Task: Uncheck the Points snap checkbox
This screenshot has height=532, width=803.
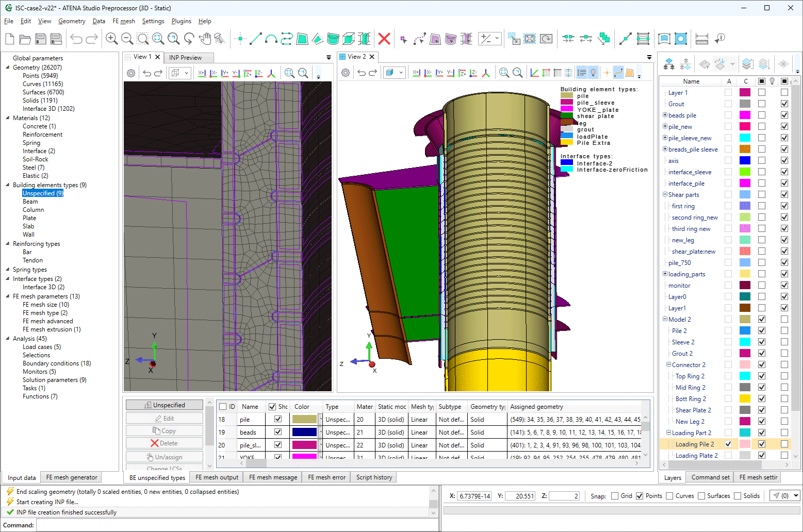Action: pos(640,496)
